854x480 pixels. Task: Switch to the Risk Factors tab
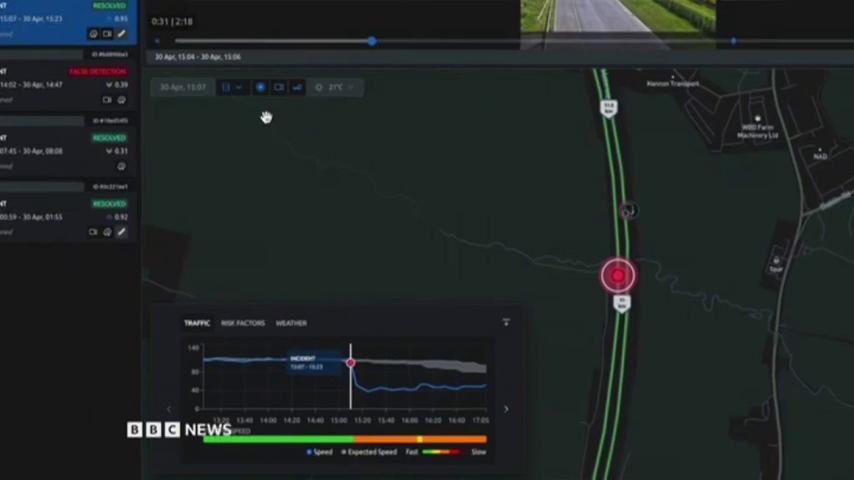[243, 323]
